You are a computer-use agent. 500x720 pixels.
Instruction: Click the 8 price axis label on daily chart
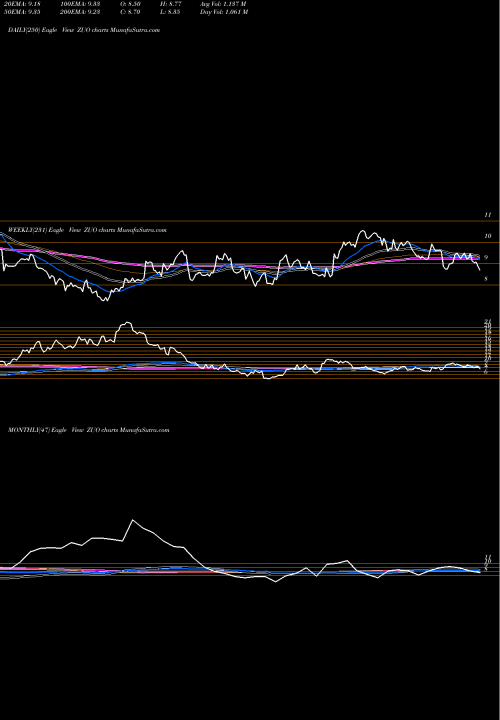click(x=486, y=279)
